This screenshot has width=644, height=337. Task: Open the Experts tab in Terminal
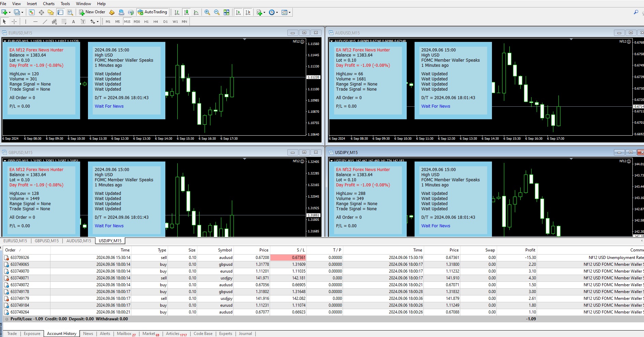[226, 334]
